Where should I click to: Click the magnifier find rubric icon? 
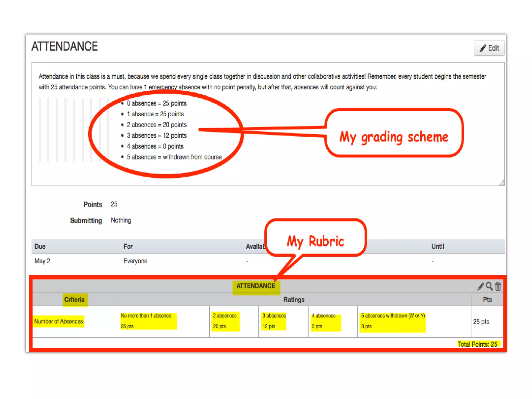point(489,286)
